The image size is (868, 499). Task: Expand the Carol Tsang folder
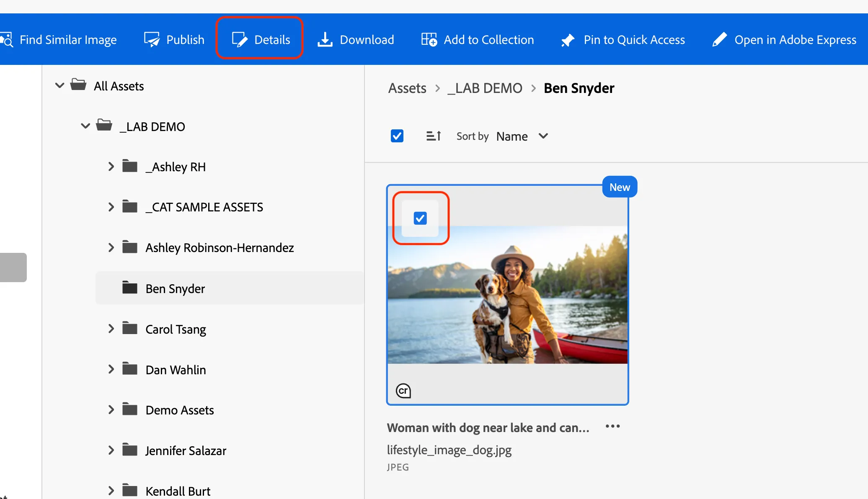pos(111,329)
